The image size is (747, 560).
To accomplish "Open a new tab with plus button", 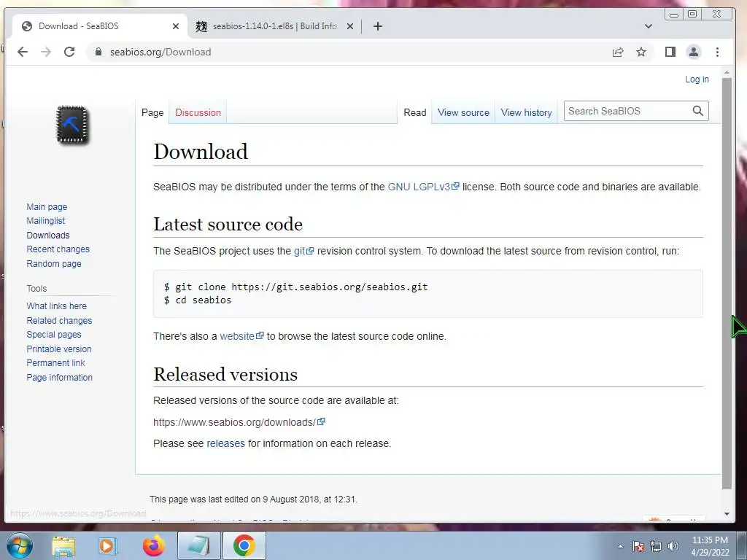I will click(378, 26).
